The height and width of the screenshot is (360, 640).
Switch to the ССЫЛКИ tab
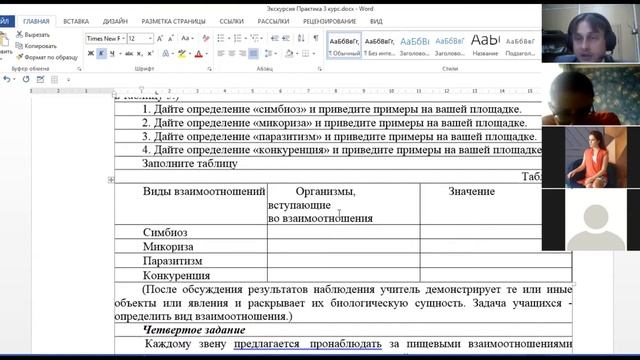[231, 21]
